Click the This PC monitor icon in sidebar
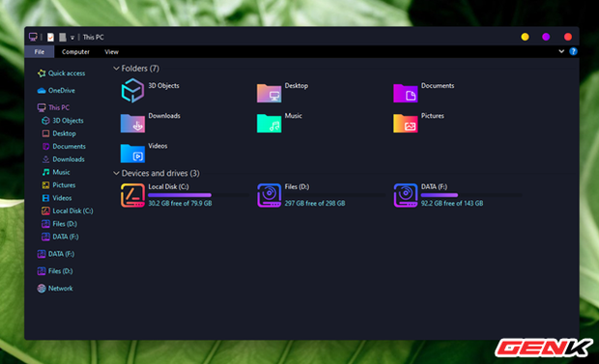599x364 pixels. 42,108
